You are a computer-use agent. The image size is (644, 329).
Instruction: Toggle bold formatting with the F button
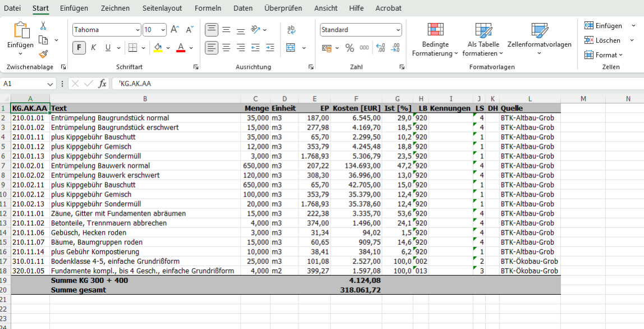pyautogui.click(x=79, y=48)
